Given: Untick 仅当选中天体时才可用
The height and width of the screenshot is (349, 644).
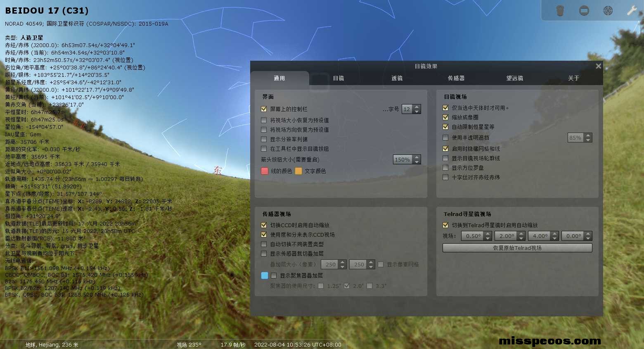Looking at the screenshot, I should click(445, 108).
